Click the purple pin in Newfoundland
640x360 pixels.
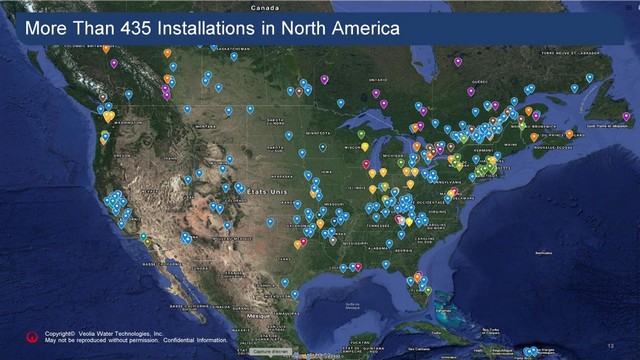coord(626,117)
